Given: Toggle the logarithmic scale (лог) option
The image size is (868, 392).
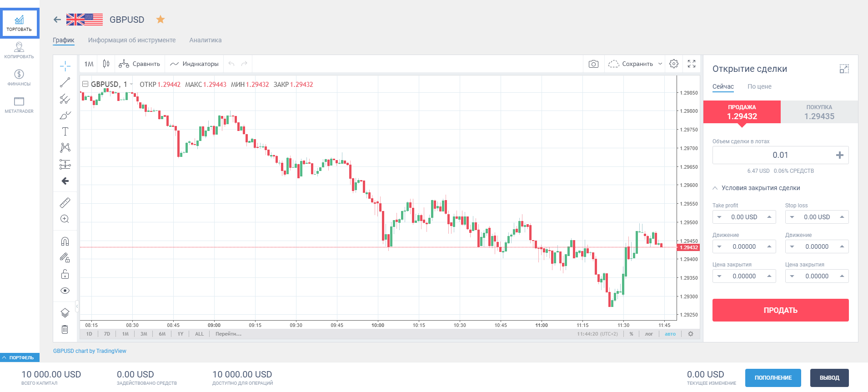Looking at the screenshot, I should click(x=649, y=334).
